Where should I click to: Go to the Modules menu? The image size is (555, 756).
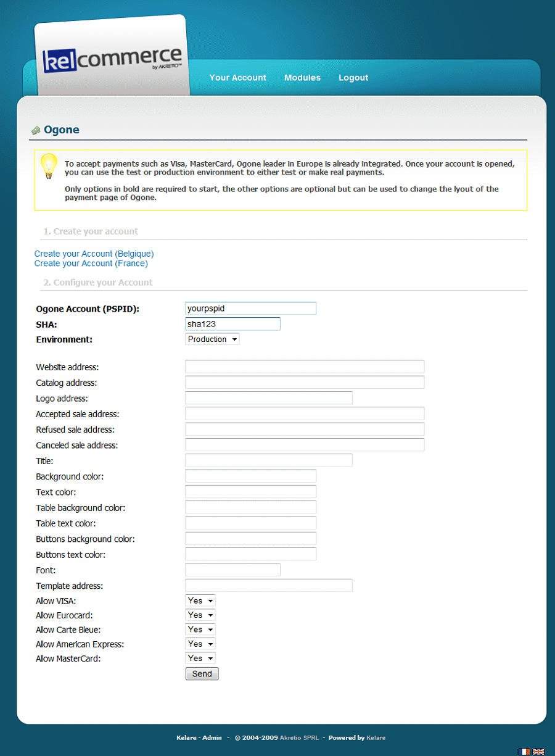tap(302, 78)
